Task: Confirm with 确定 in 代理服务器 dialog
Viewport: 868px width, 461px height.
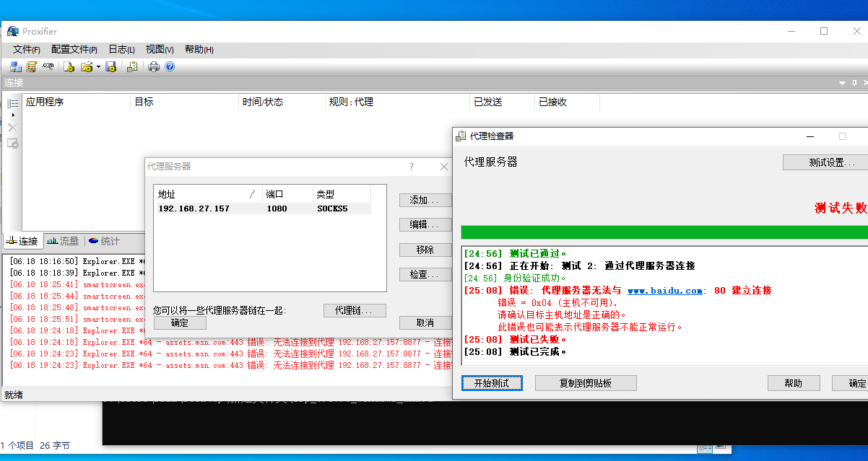Action: click(179, 322)
